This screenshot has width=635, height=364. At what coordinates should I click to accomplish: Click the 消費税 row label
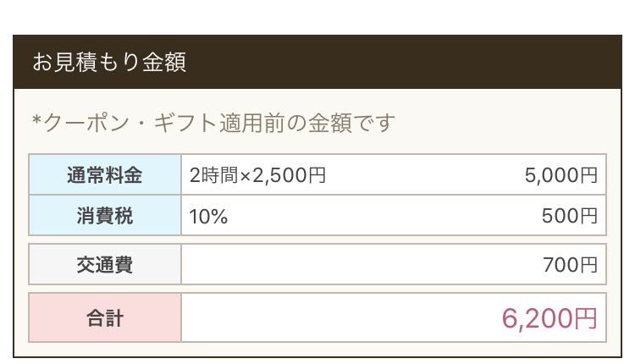(x=105, y=215)
